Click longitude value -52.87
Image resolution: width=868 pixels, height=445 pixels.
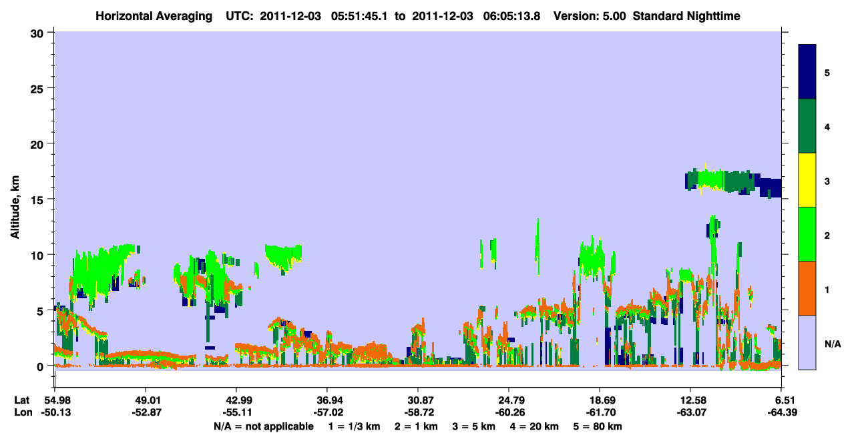[146, 412]
